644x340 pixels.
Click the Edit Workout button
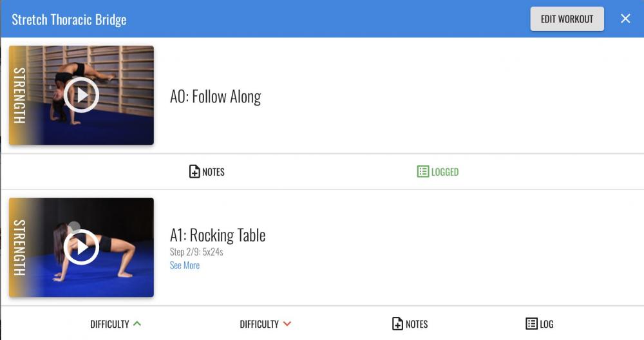point(567,19)
